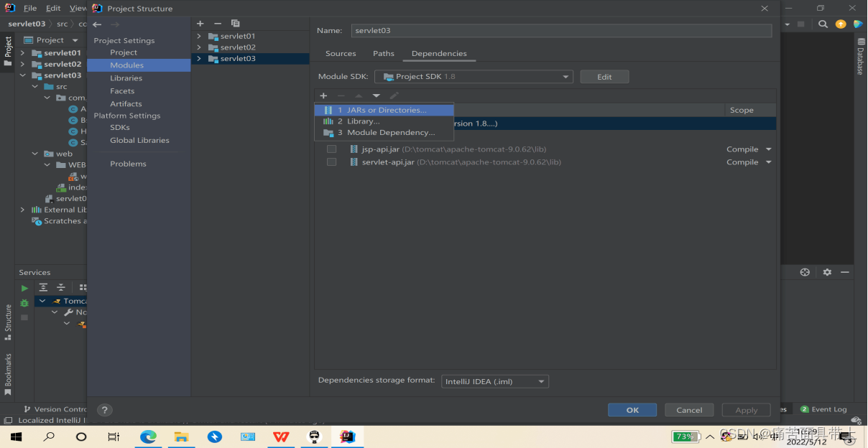Screen dimensions: 868x448
Task: Toggle the Export checkbox for servlet-api.jar
Action: pos(331,162)
